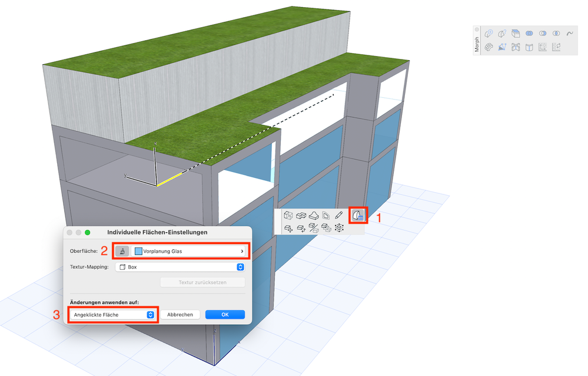Open the Angeklickte Fläche dropdown
588x376 pixels.
coord(112,315)
